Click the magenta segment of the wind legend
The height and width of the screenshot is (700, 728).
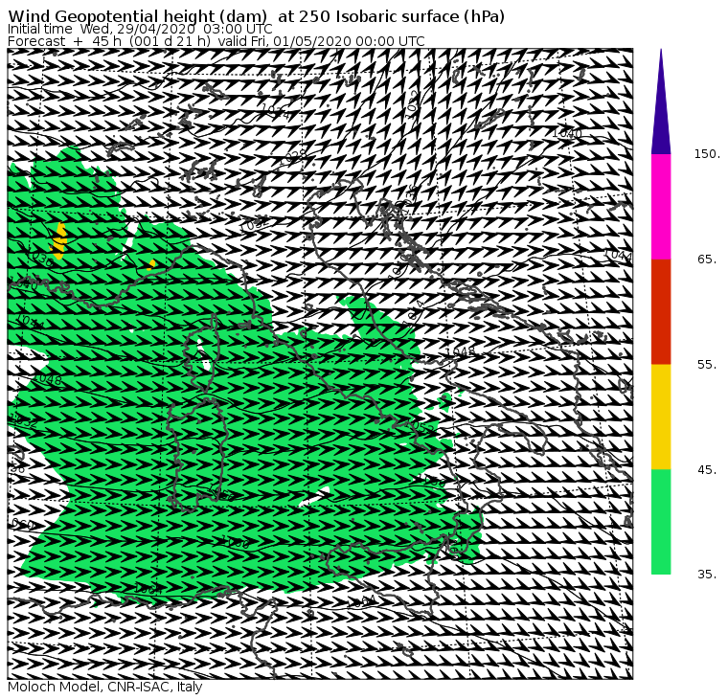661,207
